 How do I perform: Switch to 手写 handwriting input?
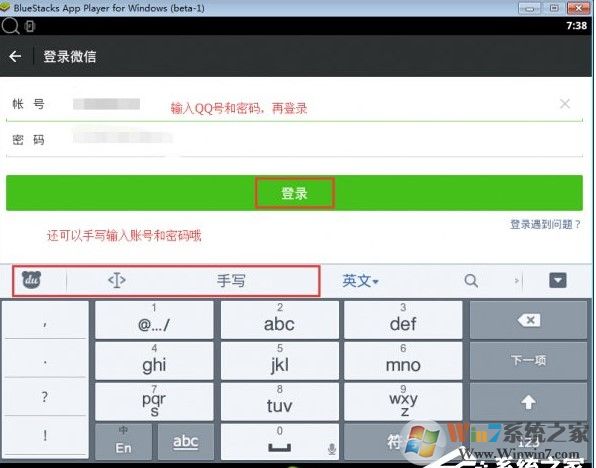click(x=231, y=281)
